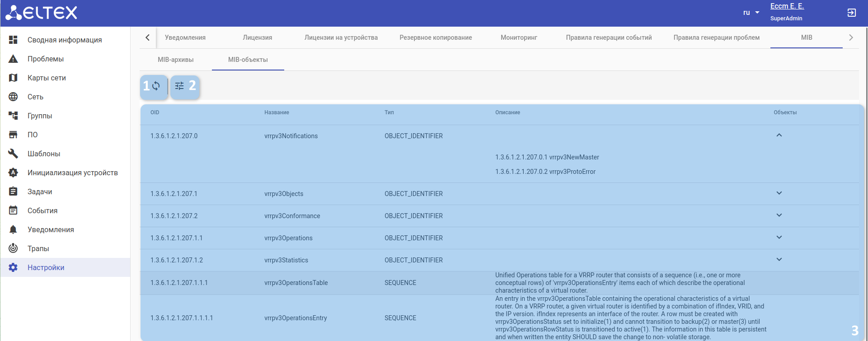Click the OID column header

click(155, 112)
